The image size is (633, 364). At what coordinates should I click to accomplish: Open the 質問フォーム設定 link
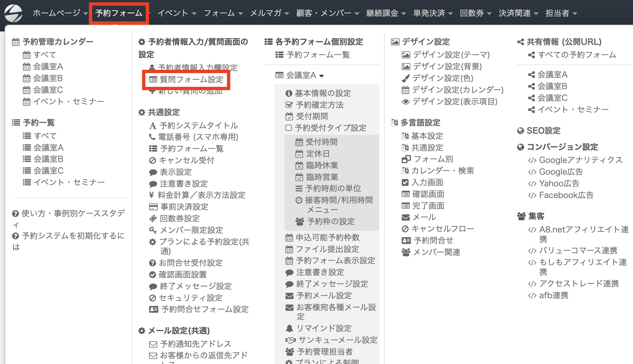(191, 79)
